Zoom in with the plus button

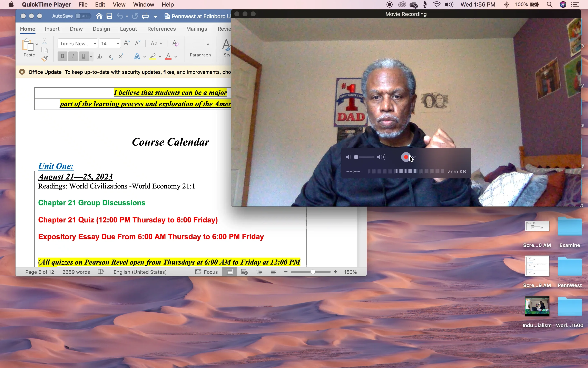(336, 272)
